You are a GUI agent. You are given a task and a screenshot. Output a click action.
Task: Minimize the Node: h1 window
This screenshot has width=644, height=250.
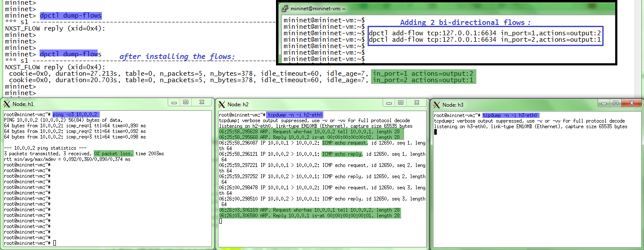(x=174, y=102)
